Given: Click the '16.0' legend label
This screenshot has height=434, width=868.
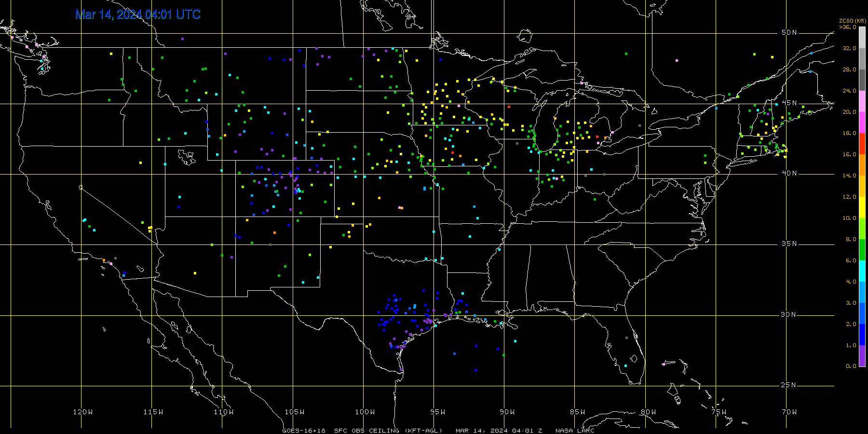Looking at the screenshot, I should tap(850, 154).
